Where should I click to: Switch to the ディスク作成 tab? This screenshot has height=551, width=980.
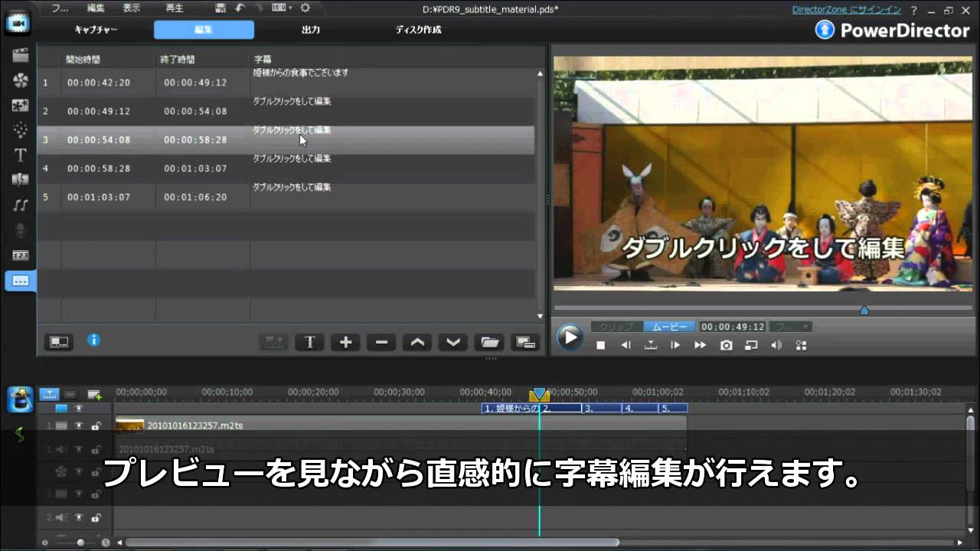pyautogui.click(x=418, y=30)
